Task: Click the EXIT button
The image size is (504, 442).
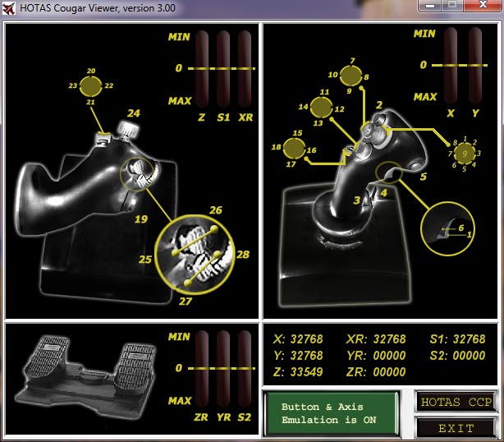Action: point(456,428)
